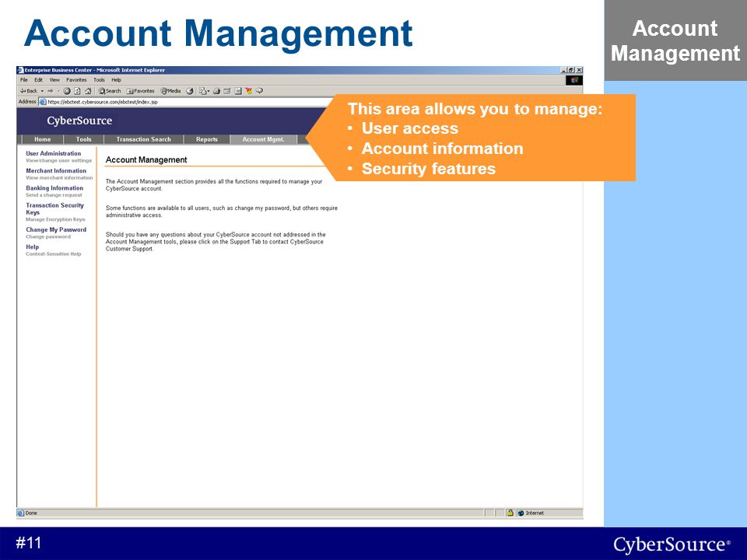Click 'Send a change request' text
Image resolution: width=747 pixels, height=560 pixels.
point(54,194)
